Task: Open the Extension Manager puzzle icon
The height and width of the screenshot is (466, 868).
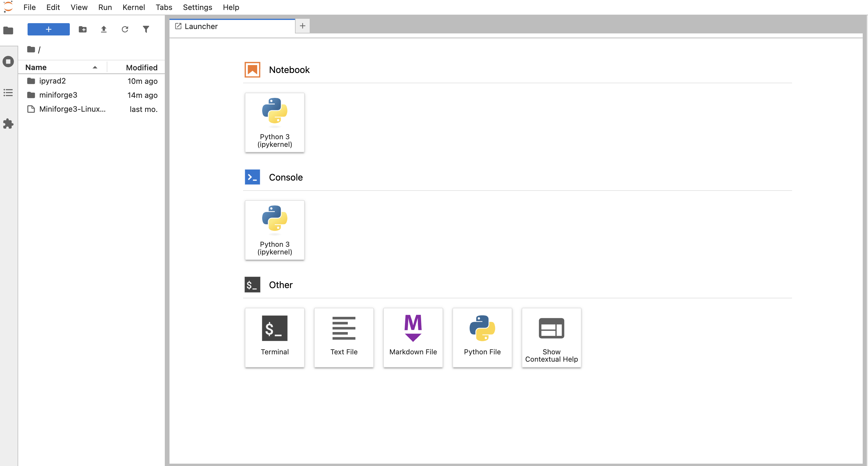Action: (8, 124)
